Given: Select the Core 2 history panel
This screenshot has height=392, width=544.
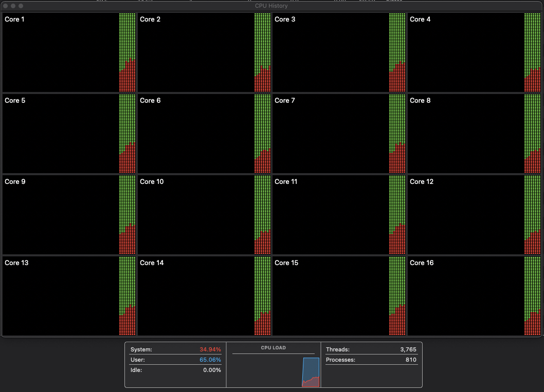Looking at the screenshot, I should (205, 53).
